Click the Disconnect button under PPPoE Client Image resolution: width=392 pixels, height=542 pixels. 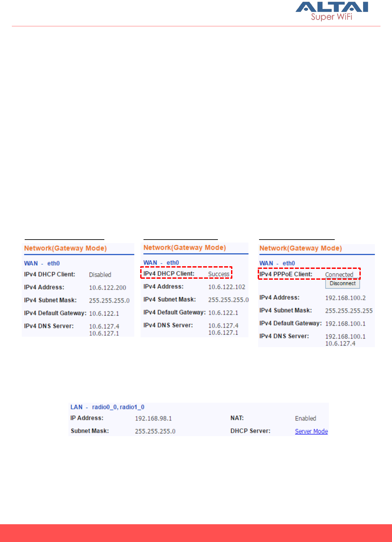pos(343,283)
